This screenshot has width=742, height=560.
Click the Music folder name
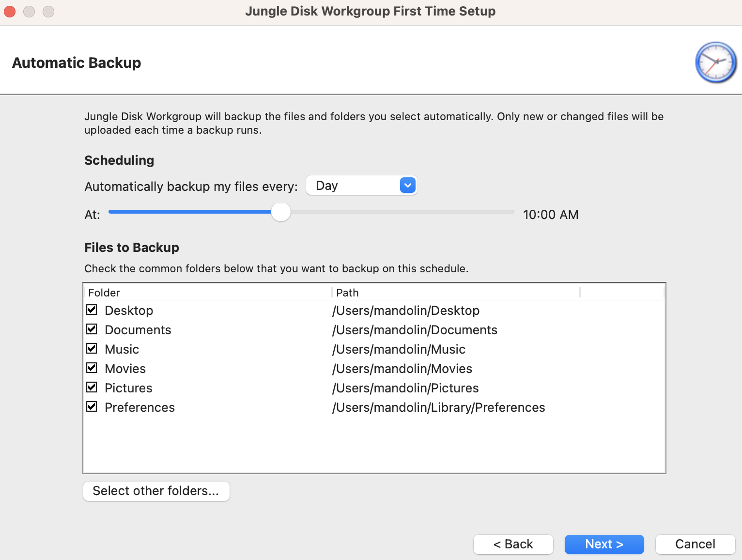coord(122,349)
